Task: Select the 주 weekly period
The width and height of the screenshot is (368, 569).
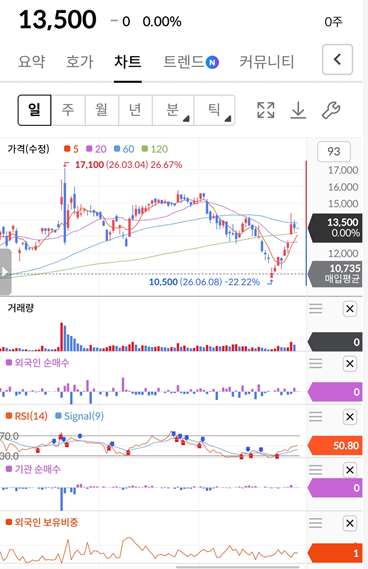Action: coord(68,110)
